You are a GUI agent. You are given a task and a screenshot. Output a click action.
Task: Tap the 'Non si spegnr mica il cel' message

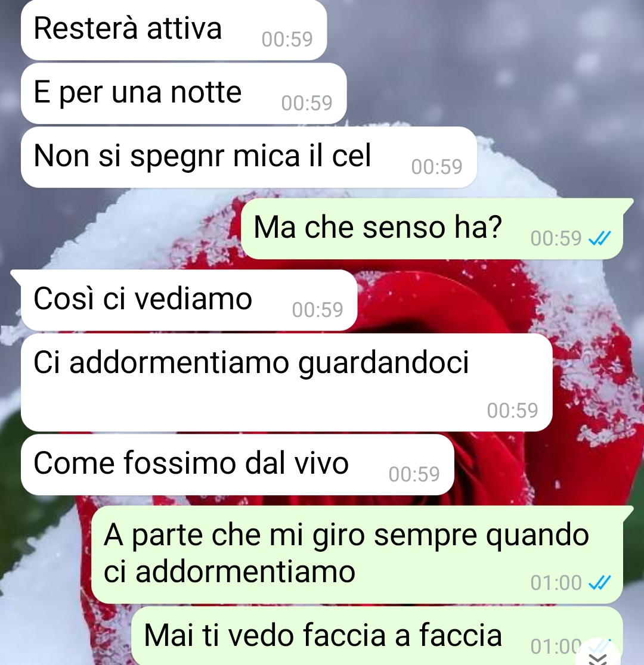[x=249, y=157]
